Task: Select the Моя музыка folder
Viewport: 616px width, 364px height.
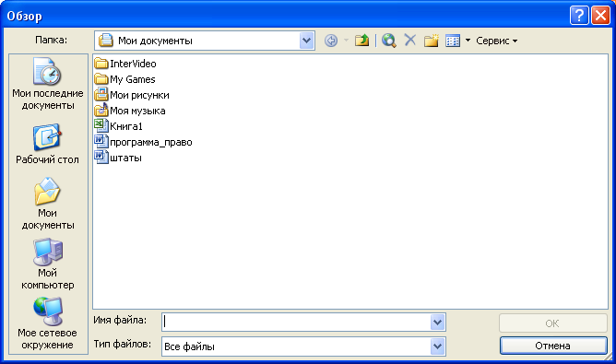Action: 130,111
